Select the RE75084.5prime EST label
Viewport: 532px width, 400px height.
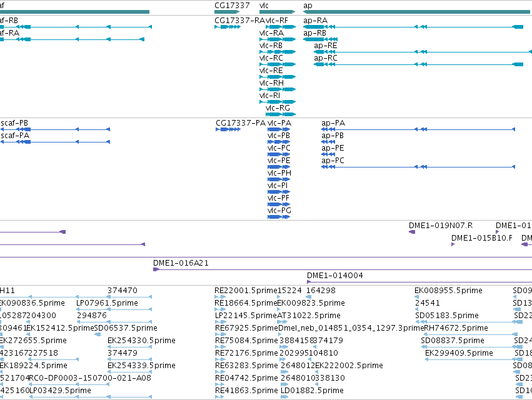246,341
